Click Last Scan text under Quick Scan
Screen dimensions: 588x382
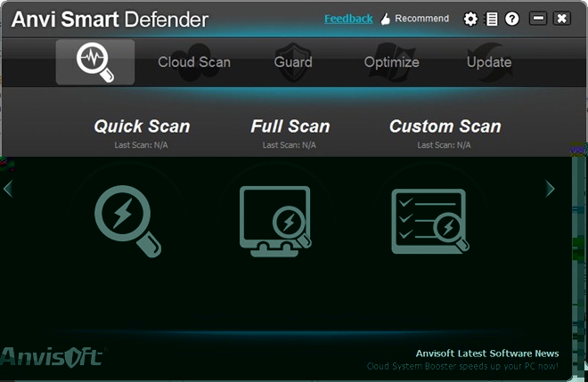pos(141,145)
